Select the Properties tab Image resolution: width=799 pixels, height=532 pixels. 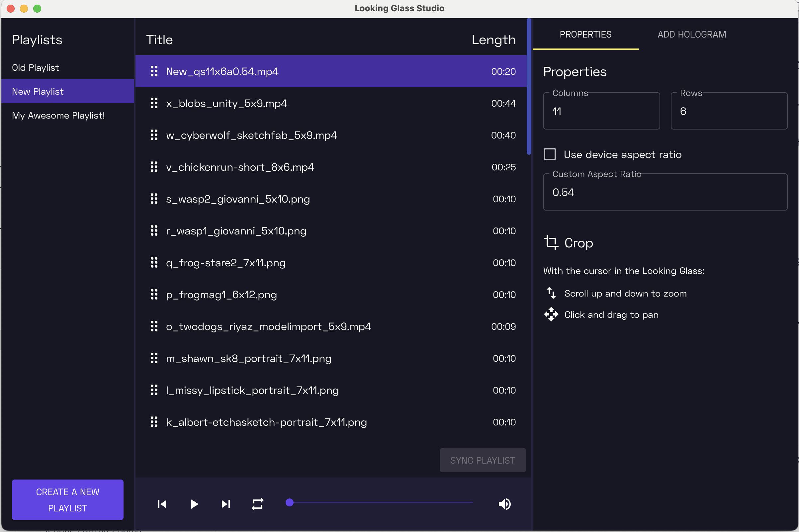pos(585,34)
